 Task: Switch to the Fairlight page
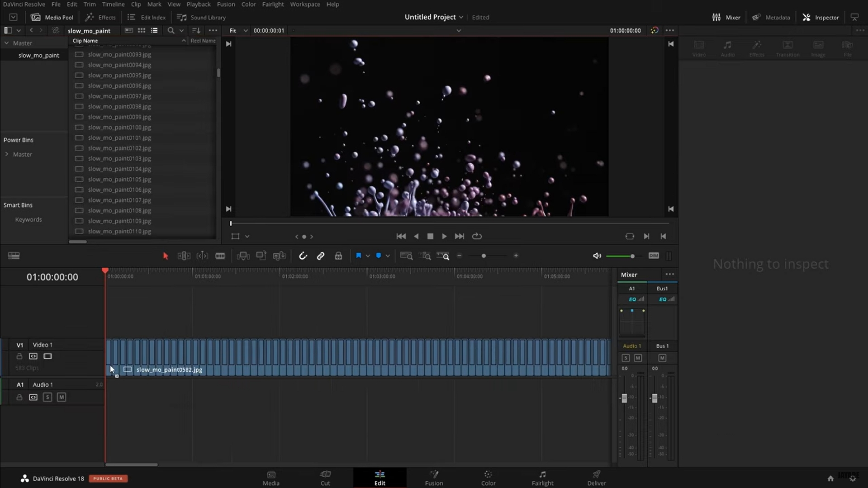click(542, 478)
